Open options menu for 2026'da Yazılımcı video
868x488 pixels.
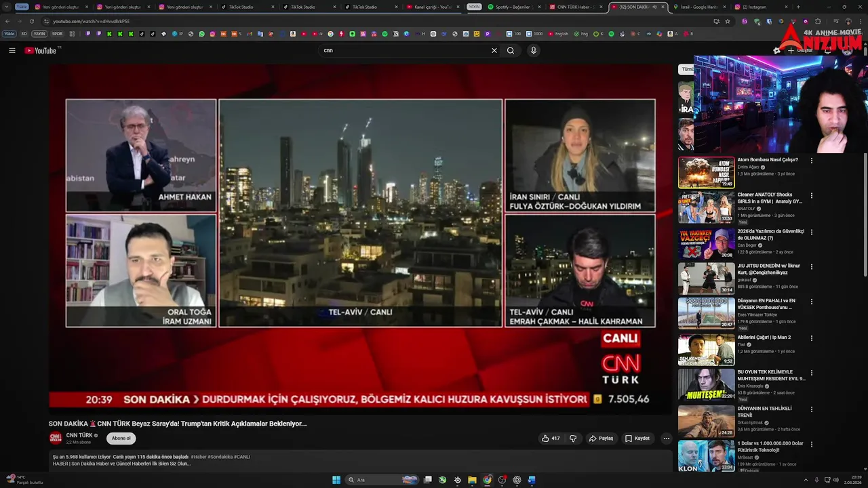812,232
